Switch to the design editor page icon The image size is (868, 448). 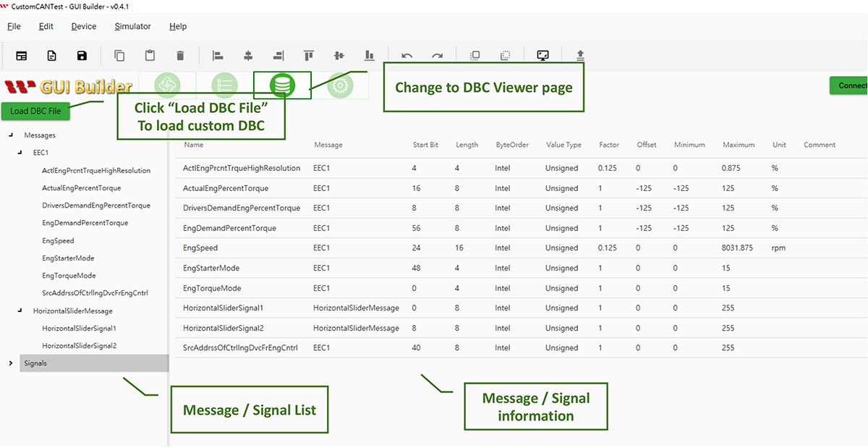[x=167, y=85]
